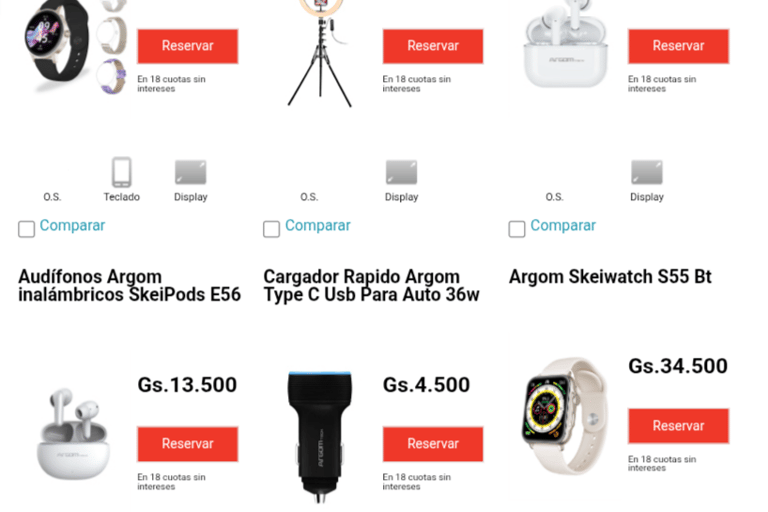Reserve the Argom Skeiwatch S55 Bt
Image resolution: width=768 pixels, height=512 pixels.
[x=678, y=426]
